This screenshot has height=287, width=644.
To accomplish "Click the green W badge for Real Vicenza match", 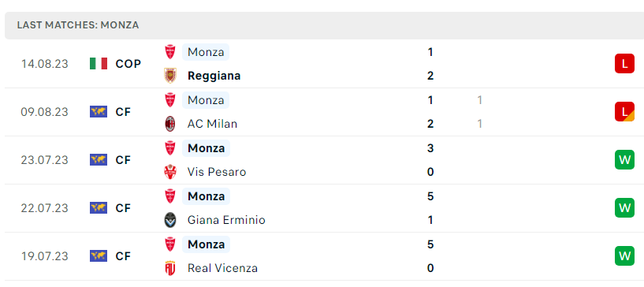I will [624, 255].
